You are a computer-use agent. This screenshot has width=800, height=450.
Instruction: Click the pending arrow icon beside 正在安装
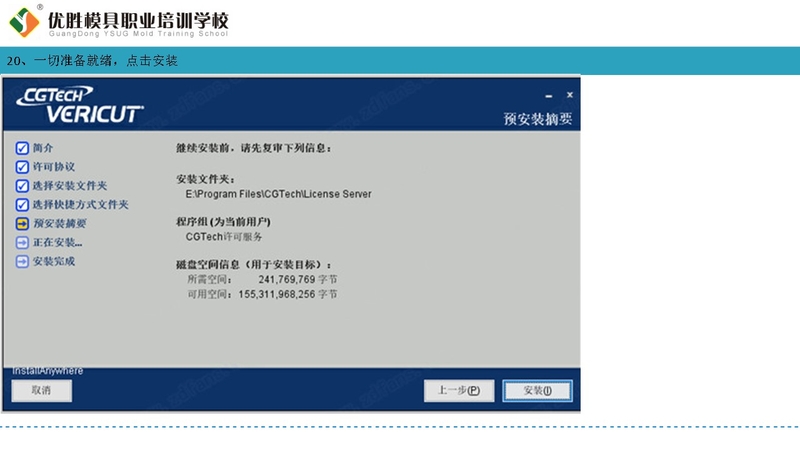coord(22,242)
